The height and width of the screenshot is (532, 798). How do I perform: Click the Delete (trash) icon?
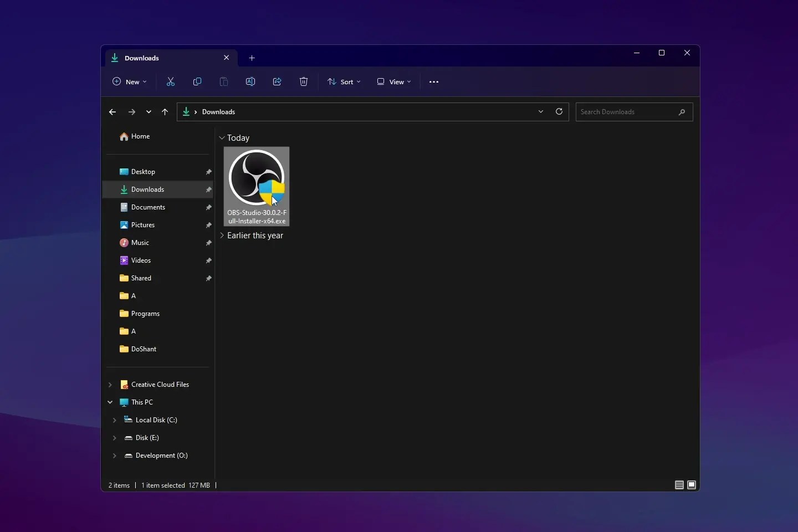point(303,81)
